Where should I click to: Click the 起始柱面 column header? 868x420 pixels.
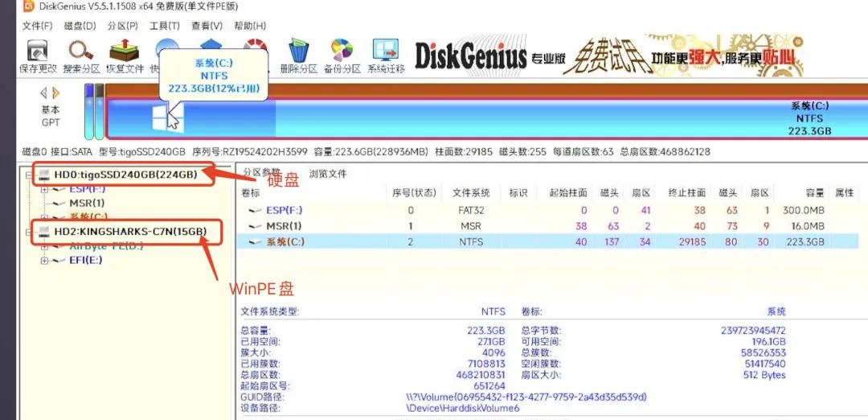click(x=568, y=193)
